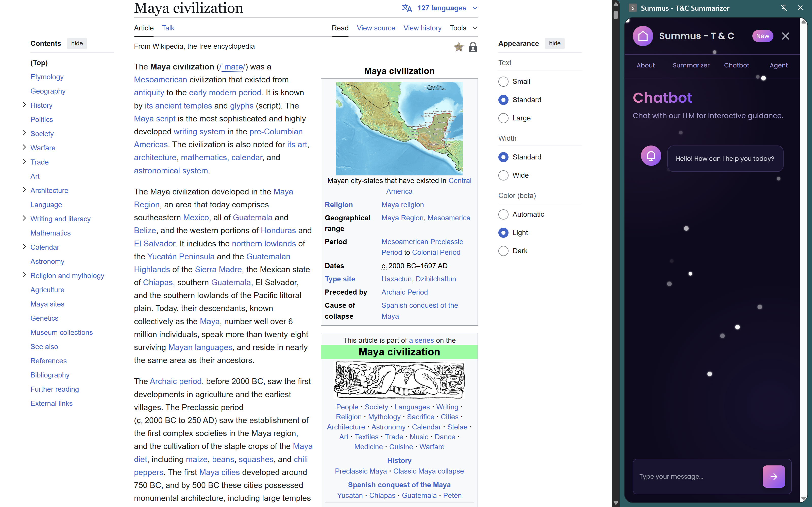Click the Maya city-states map thumbnail
Image resolution: width=812 pixels, height=507 pixels.
(399, 129)
